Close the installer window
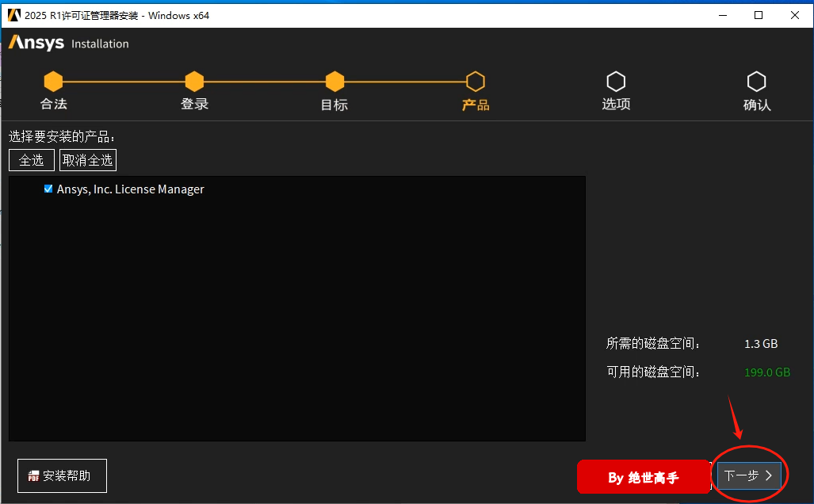 pyautogui.click(x=795, y=15)
